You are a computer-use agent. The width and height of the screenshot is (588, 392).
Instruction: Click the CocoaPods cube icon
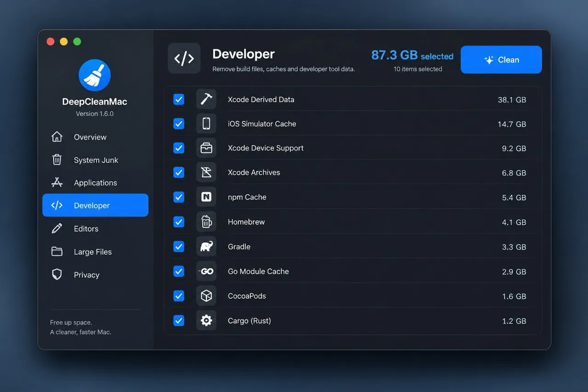206,296
